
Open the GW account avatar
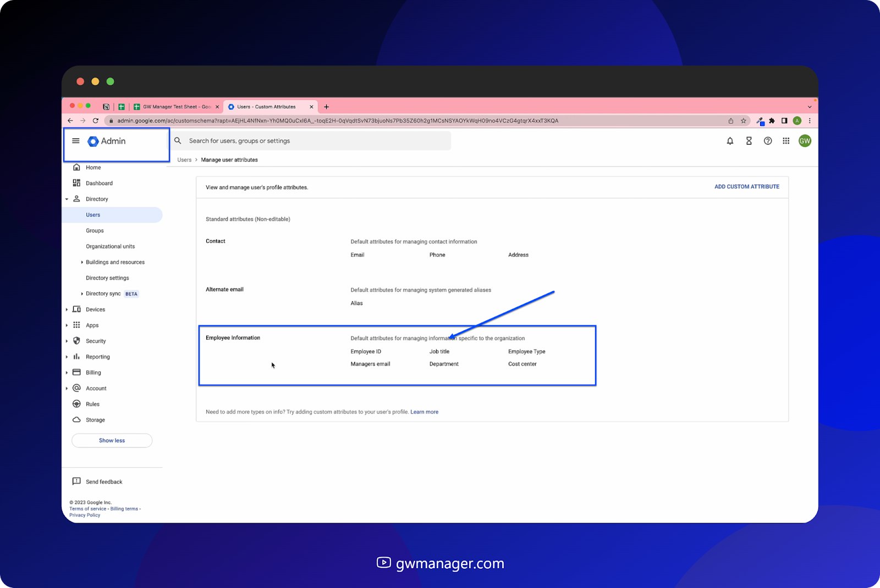805,141
